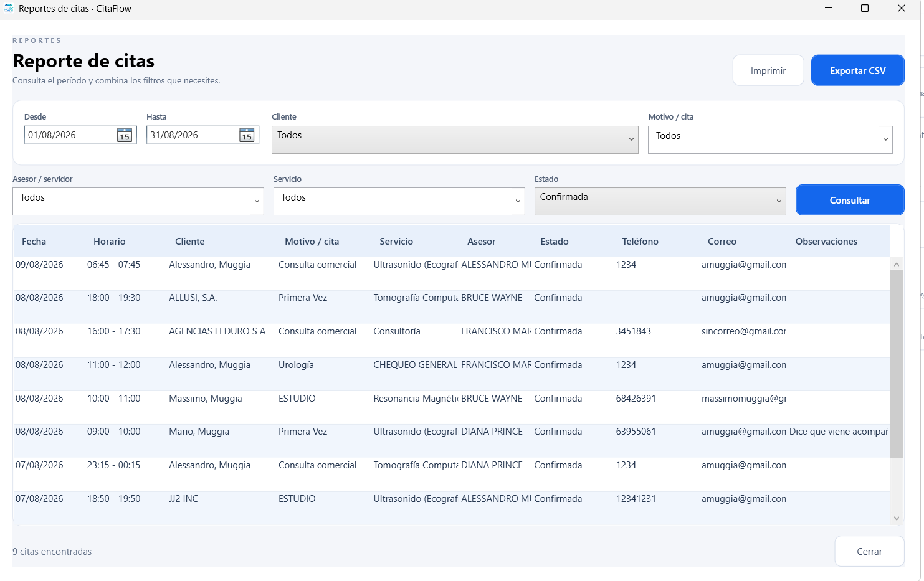Click the 10:00 - 11:00 schedule cell
This screenshot has width=924, height=581.
tap(114, 399)
